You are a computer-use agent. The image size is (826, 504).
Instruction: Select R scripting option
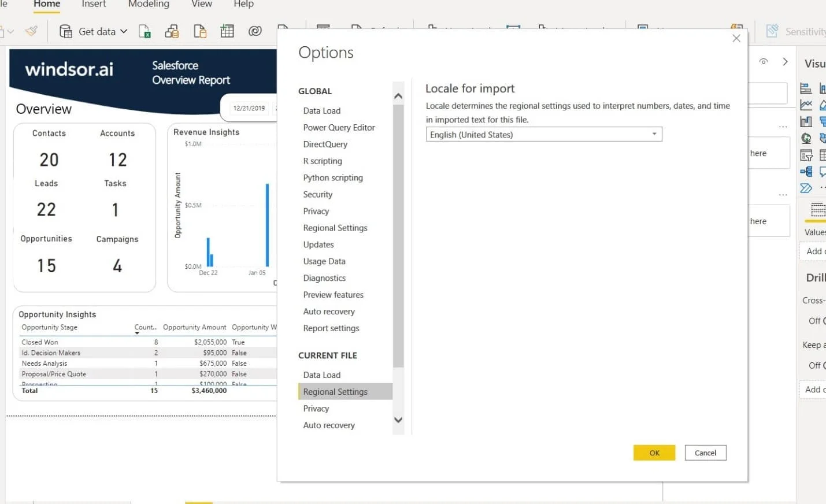coord(323,161)
